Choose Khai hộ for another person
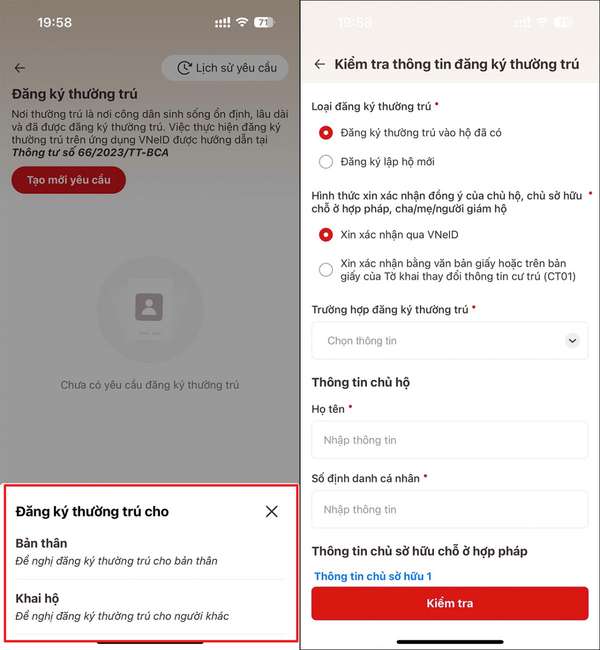This screenshot has height=650, width=600. pyautogui.click(x=150, y=607)
